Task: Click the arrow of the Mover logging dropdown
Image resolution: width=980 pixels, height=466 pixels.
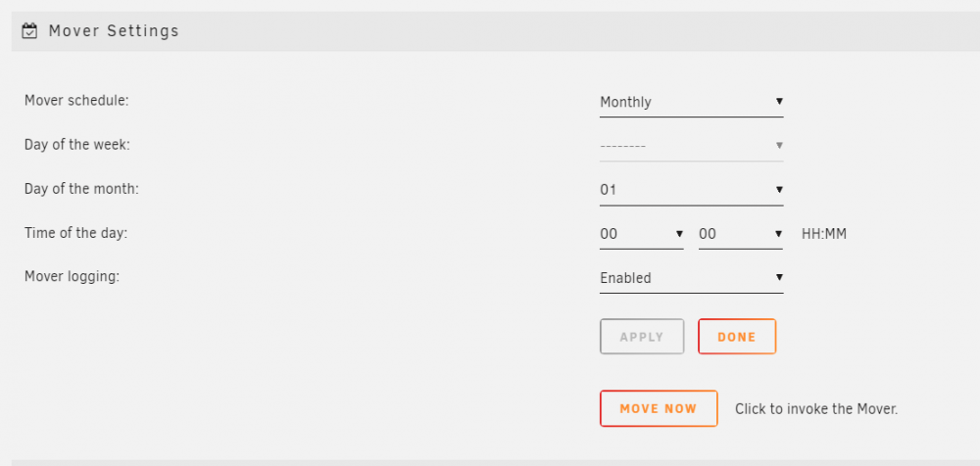Action: pos(779,277)
